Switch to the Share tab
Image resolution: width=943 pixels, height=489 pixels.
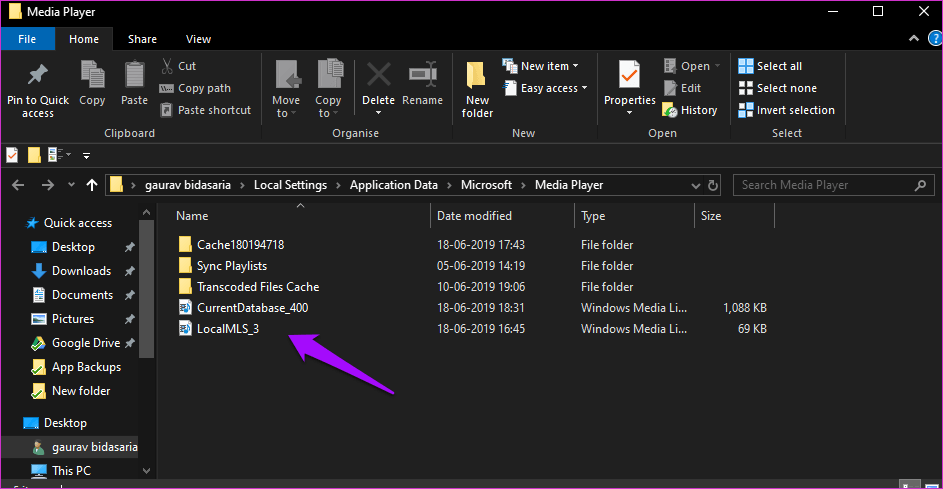[x=143, y=39]
